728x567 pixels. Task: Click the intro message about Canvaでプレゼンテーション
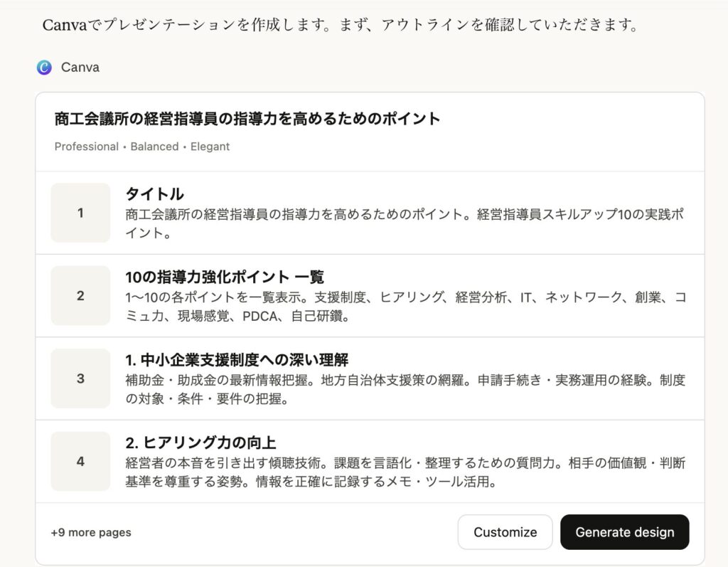[338, 25]
